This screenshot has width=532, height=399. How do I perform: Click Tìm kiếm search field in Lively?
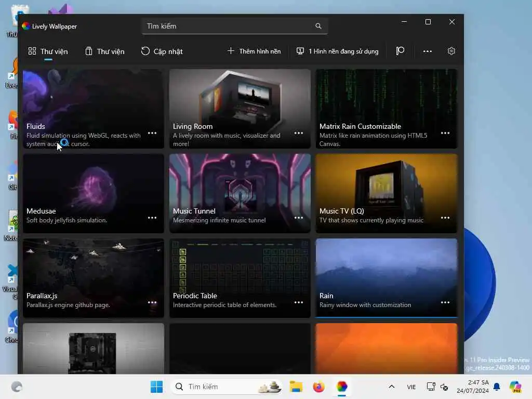(235, 26)
